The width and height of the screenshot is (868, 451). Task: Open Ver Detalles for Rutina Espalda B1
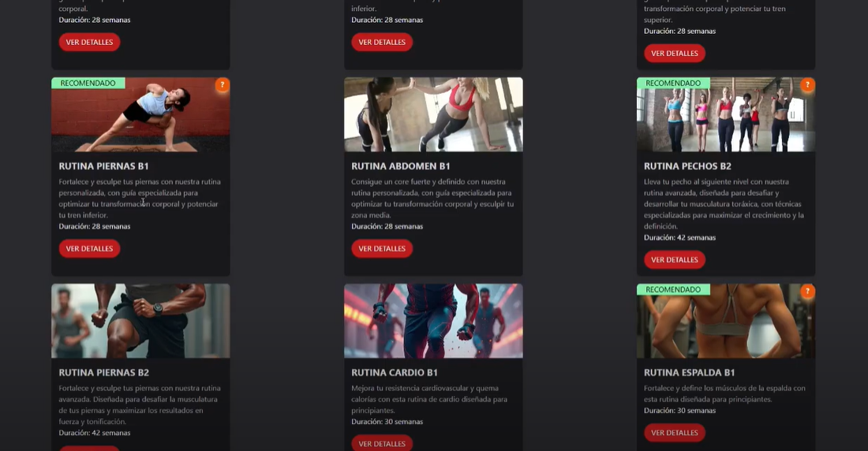(674, 433)
